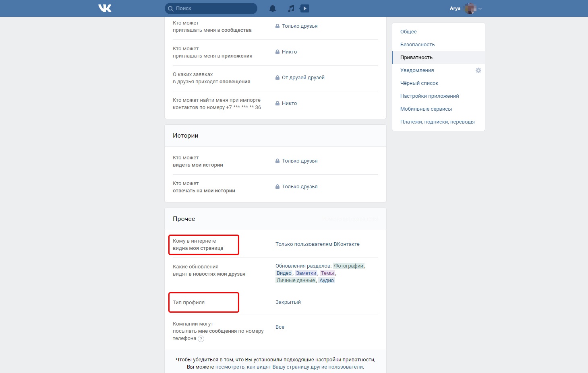Image resolution: width=588 pixels, height=373 pixels.
Task: Click the Личные данные update tag
Action: [296, 280]
